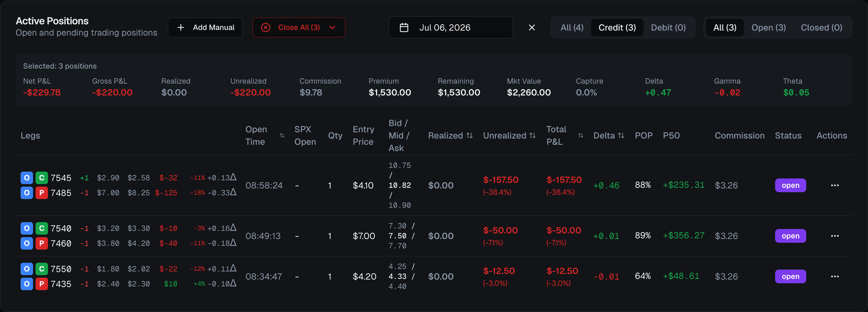This screenshot has width=868, height=312.
Task: Click the P50 value +$356.27
Action: pos(683,236)
